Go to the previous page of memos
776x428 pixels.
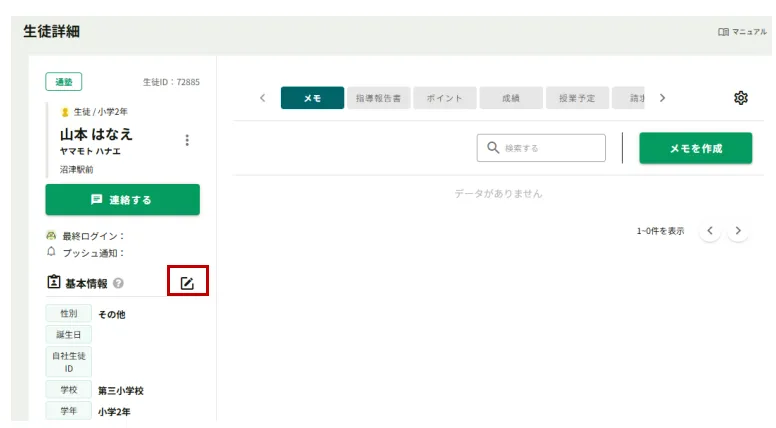point(709,231)
